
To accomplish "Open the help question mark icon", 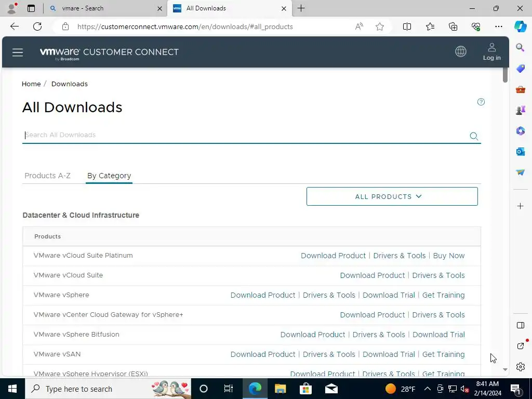I will pyautogui.click(x=481, y=102).
